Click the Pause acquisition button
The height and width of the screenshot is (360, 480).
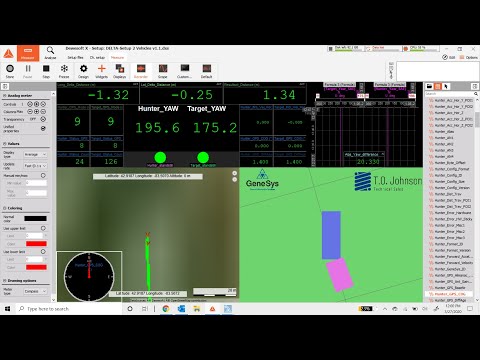point(28,71)
